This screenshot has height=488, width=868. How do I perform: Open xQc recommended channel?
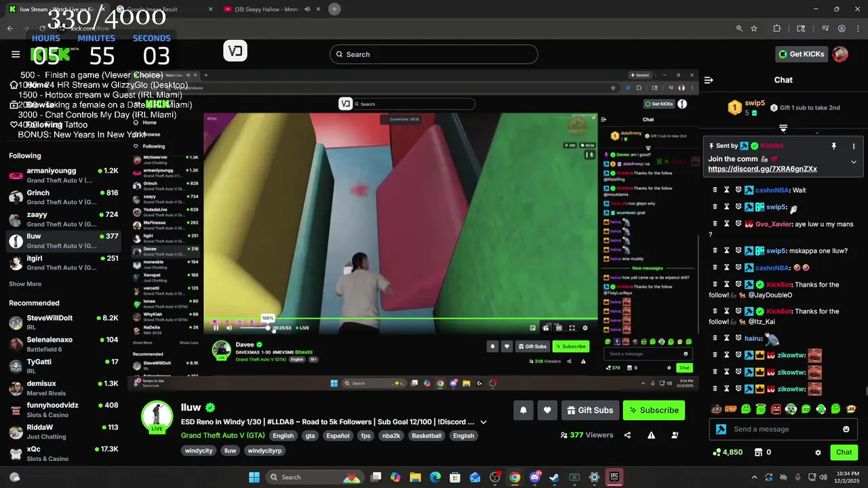pyautogui.click(x=63, y=453)
